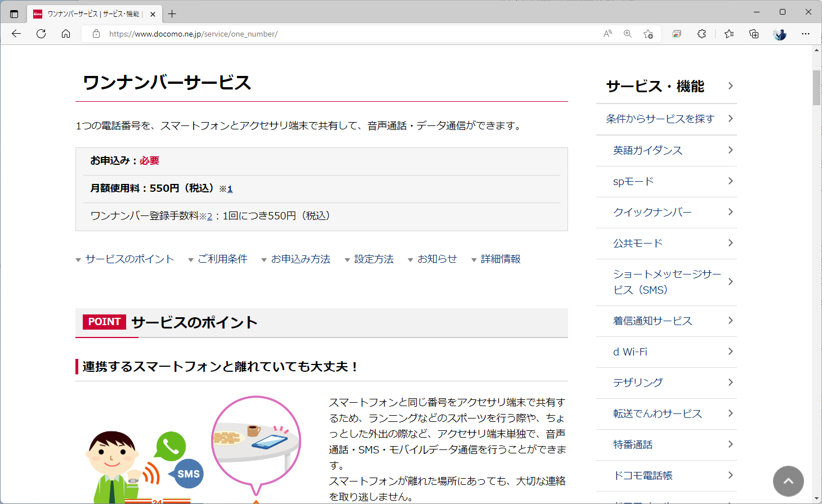Screen dimensions: 822x504
Task: Select the ワンナンバーサービス browser tab
Action: coord(95,14)
